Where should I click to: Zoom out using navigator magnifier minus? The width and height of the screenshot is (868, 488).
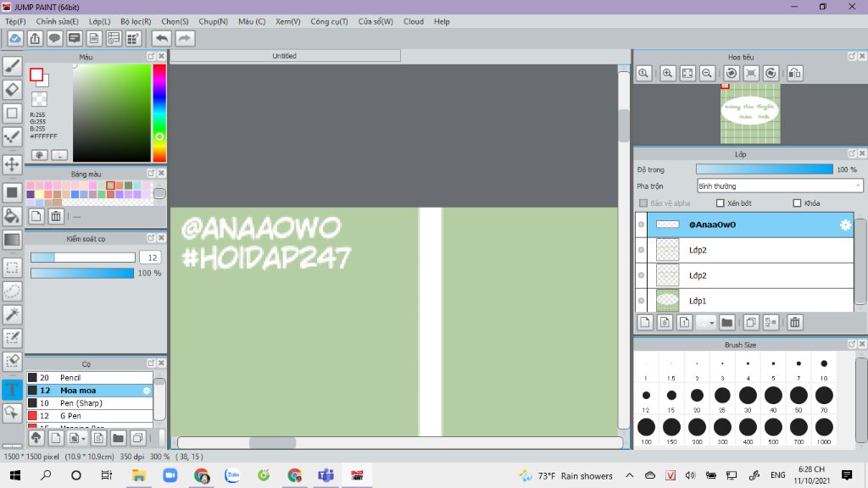point(707,73)
